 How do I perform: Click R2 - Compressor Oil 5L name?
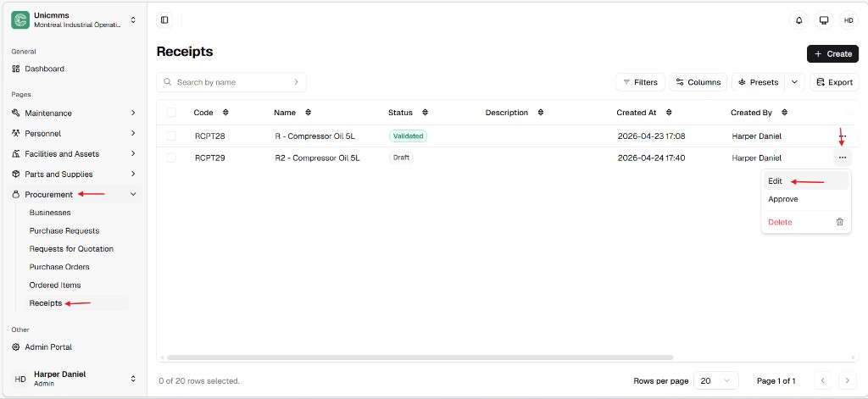pos(317,158)
